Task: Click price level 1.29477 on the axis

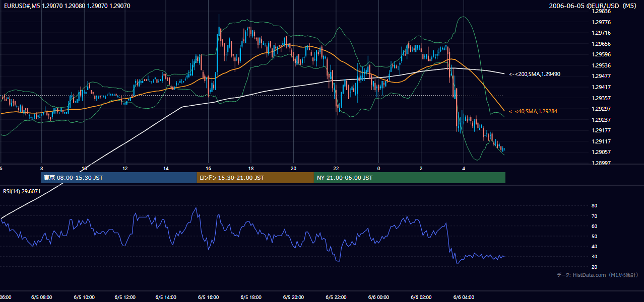Action: (601, 77)
